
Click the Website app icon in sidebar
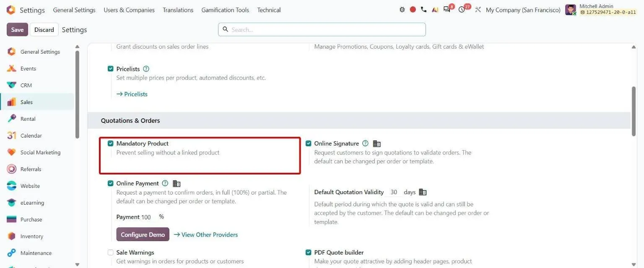pos(12,186)
